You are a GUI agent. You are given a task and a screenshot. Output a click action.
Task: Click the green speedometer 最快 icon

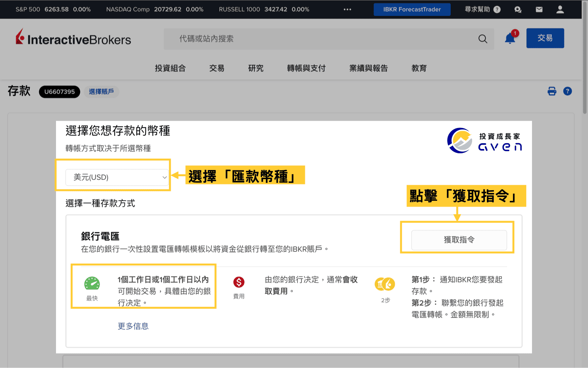pos(92,284)
